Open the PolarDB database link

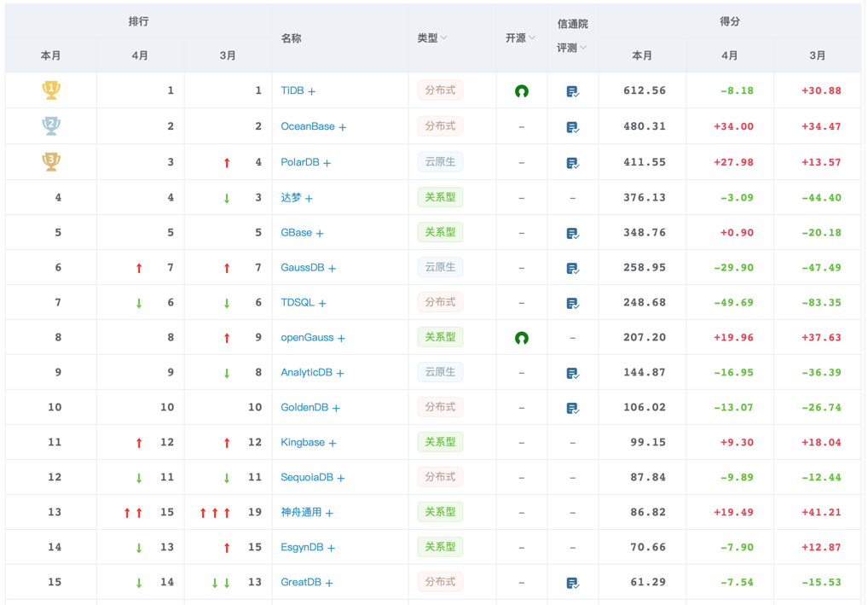point(300,162)
